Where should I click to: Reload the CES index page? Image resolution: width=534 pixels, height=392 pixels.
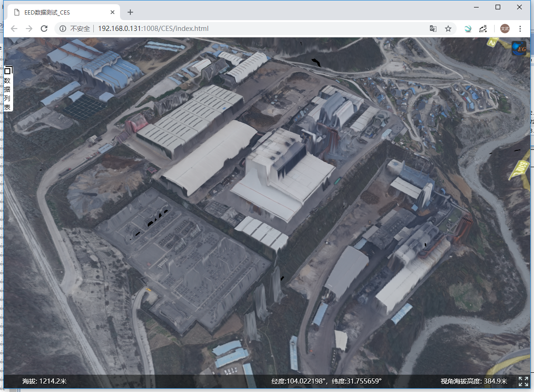coord(44,29)
